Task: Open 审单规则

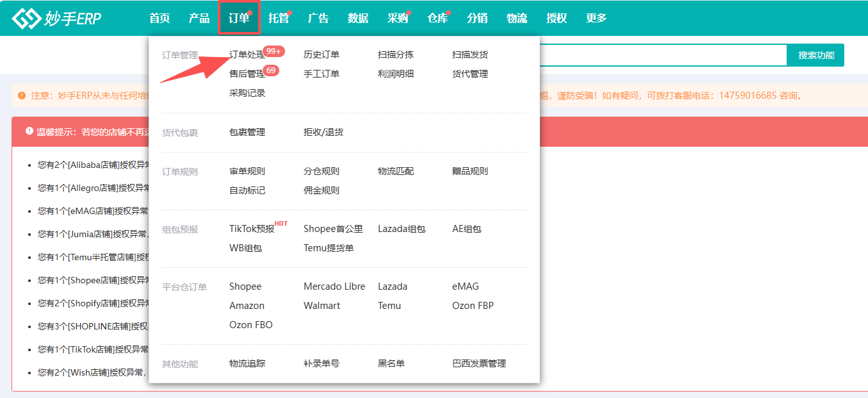Action: point(247,172)
